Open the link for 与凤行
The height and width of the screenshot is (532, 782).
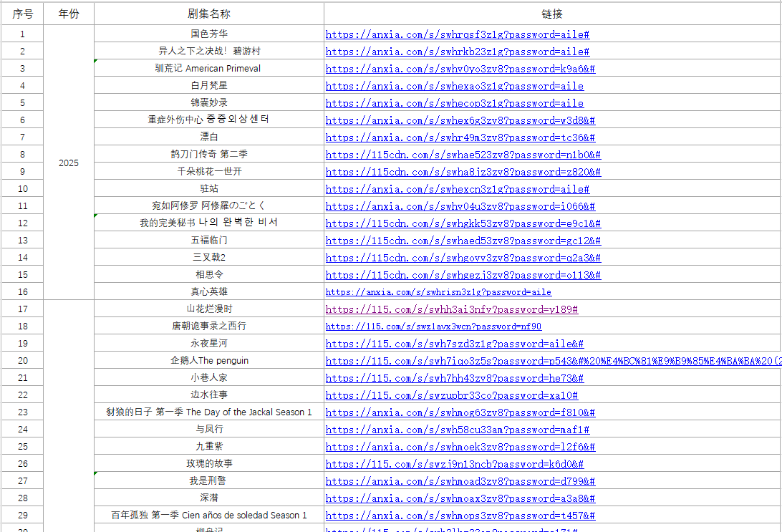(x=458, y=430)
